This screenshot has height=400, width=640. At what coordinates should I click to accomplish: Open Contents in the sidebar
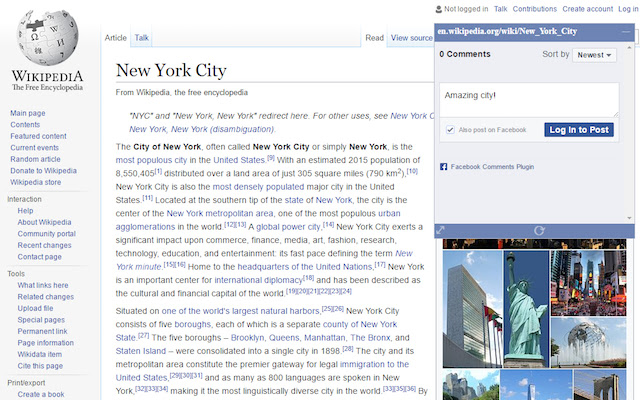25,124
